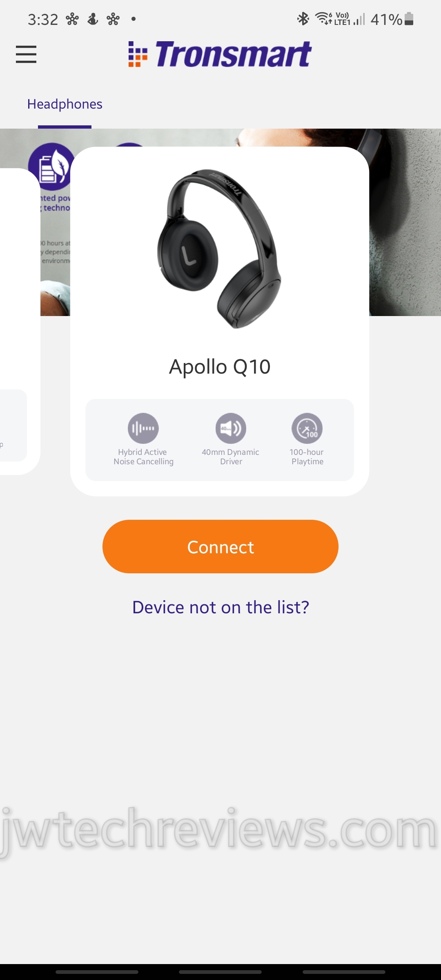Tap the clock time in status bar

click(x=43, y=19)
